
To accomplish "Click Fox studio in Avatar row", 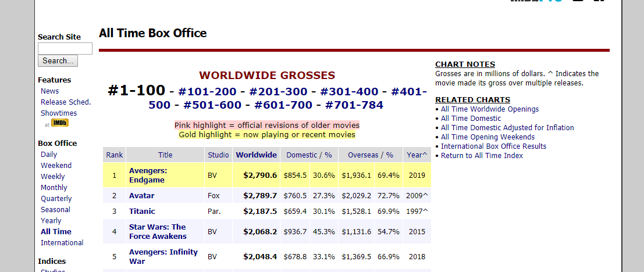I will (214, 196).
